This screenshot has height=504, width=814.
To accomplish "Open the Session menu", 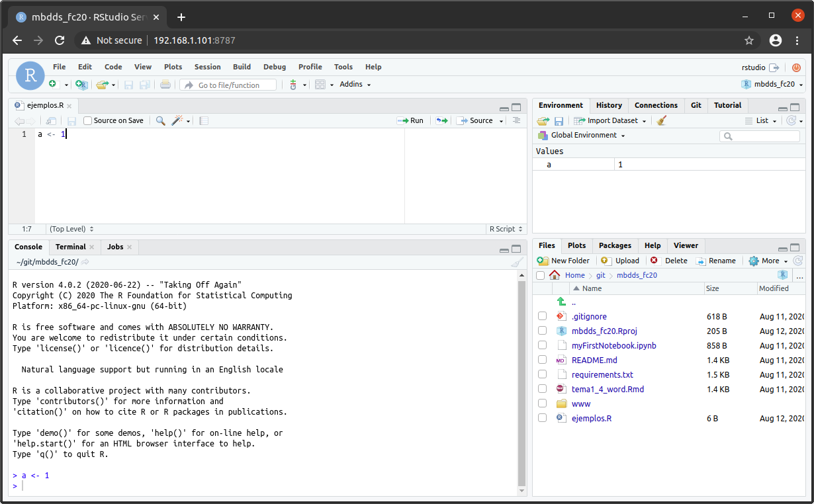I will coord(208,67).
